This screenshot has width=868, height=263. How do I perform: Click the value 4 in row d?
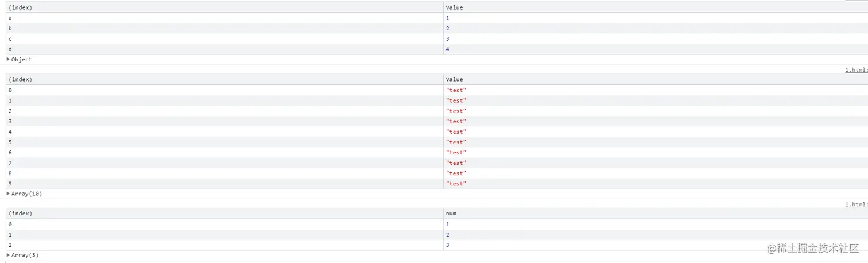447,49
